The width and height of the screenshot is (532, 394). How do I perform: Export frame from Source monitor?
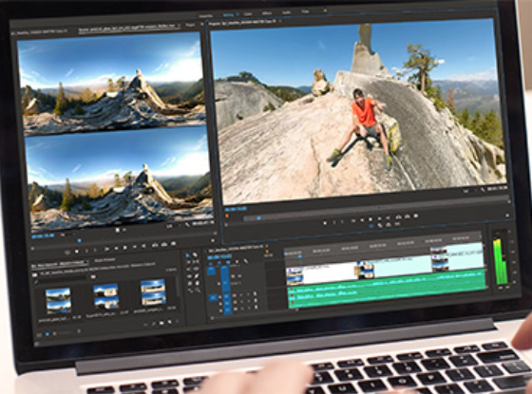pos(173,243)
